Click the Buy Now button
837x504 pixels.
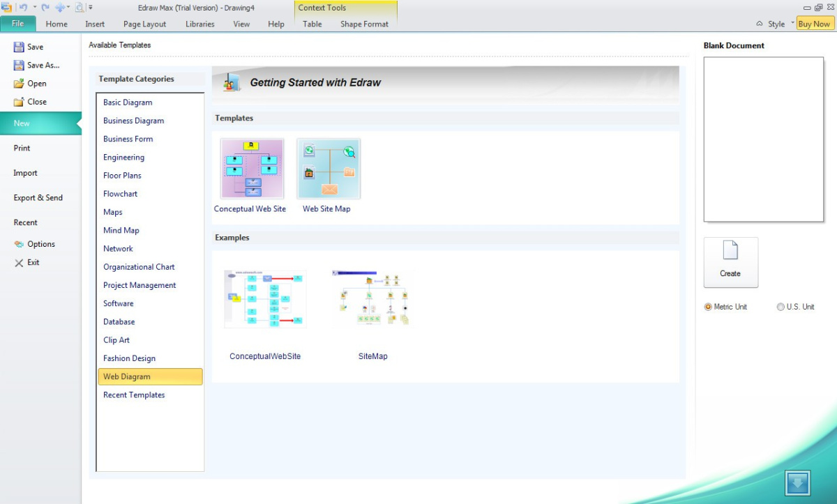(815, 24)
